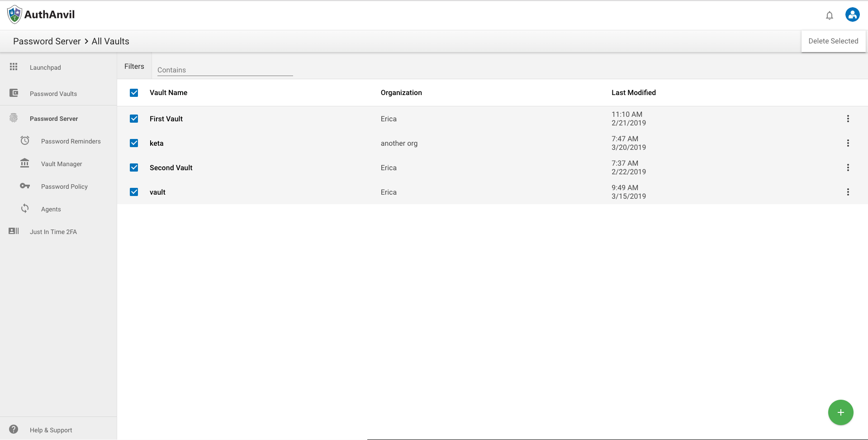Open Vault Manager in the sidebar
868x440 pixels.
62,164
